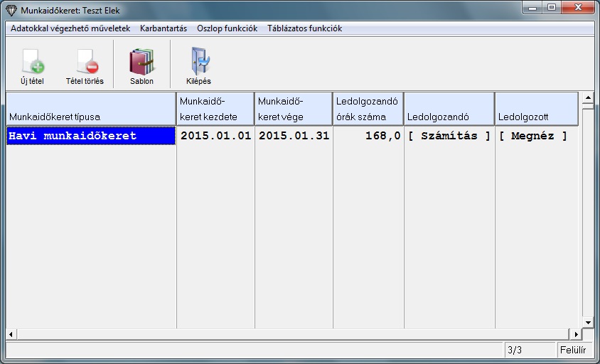The width and height of the screenshot is (600, 364).
Task: Click horizontal scrollbar right arrow
Action: click(576, 334)
